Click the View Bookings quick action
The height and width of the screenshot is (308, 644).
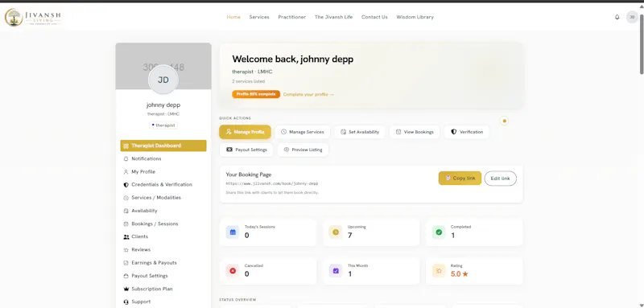415,132
